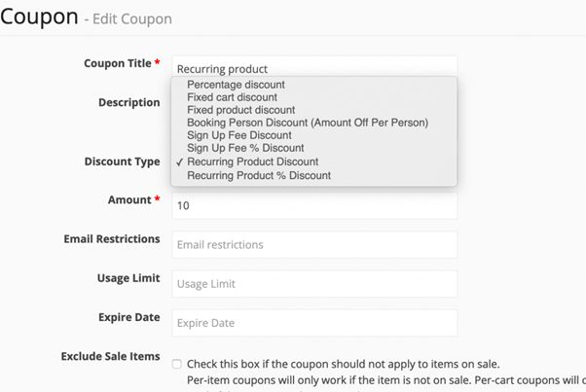Enable the Exclude Sale Items checkbox
Screen dimensions: 586x392
176,364
